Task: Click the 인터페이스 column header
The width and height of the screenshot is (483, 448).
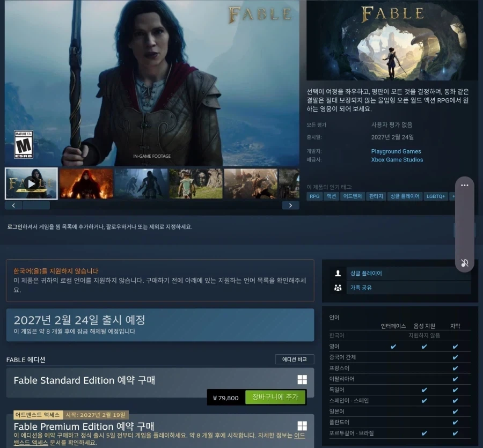Action: tap(393, 326)
